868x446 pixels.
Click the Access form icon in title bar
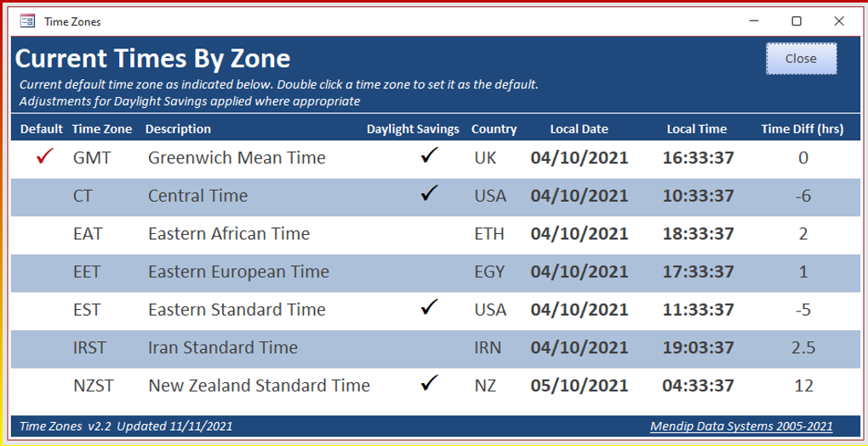tap(27, 21)
